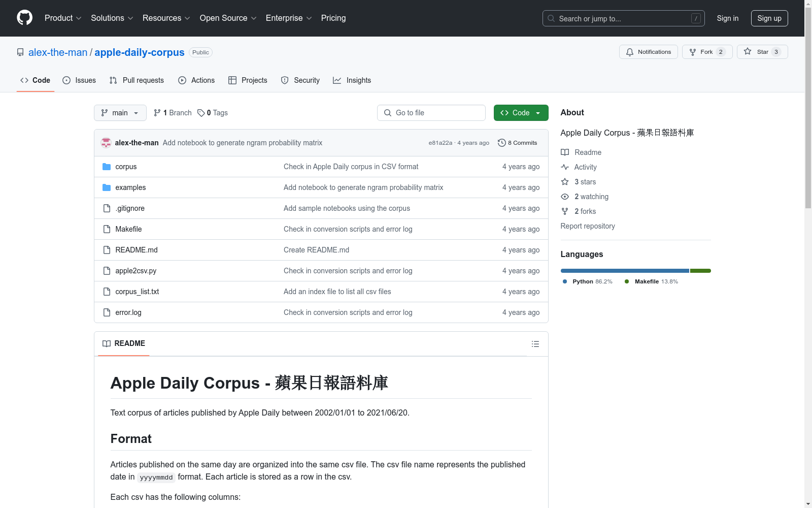
Task: Switch to the Insights tab
Action: (352, 80)
